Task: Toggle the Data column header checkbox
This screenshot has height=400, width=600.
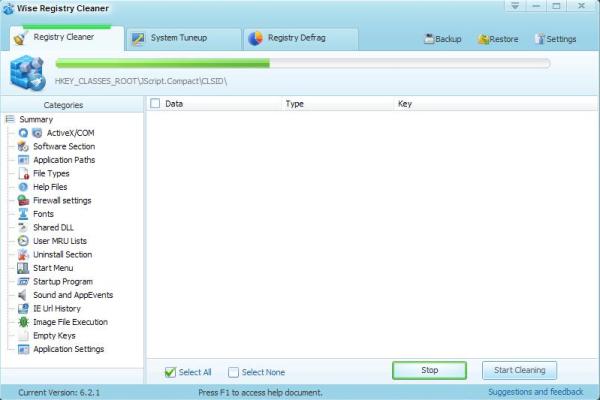Action: 155,103
